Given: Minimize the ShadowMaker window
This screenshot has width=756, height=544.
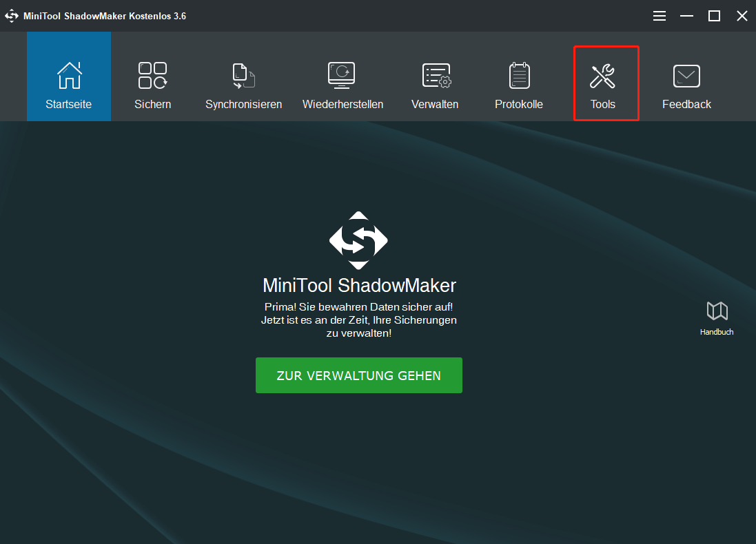Looking at the screenshot, I should 686,16.
